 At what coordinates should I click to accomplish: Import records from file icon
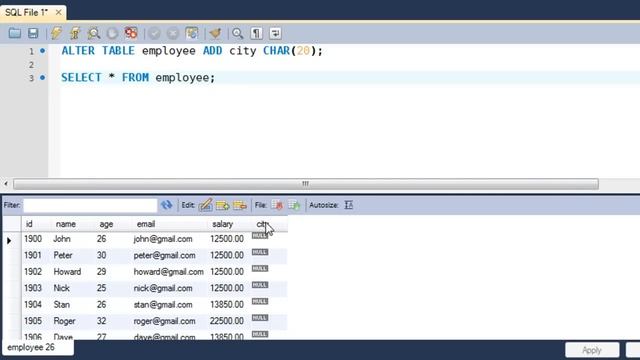coord(294,205)
